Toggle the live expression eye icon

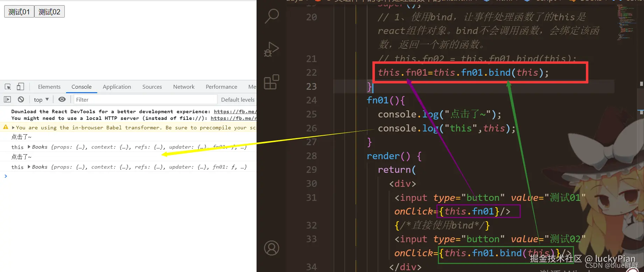click(62, 100)
